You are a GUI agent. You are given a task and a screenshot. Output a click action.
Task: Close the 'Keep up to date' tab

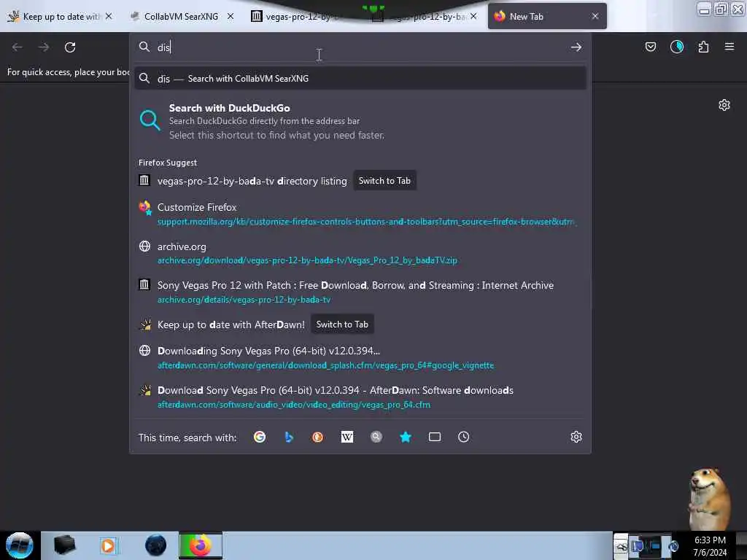[109, 16]
